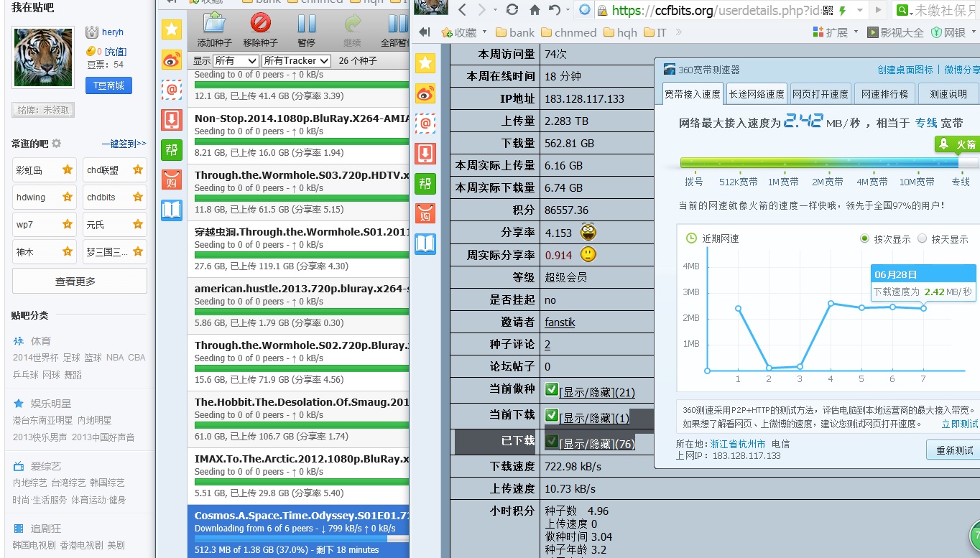
Task: Toggle the 当前做种 show/hide checkbox
Action: (552, 389)
